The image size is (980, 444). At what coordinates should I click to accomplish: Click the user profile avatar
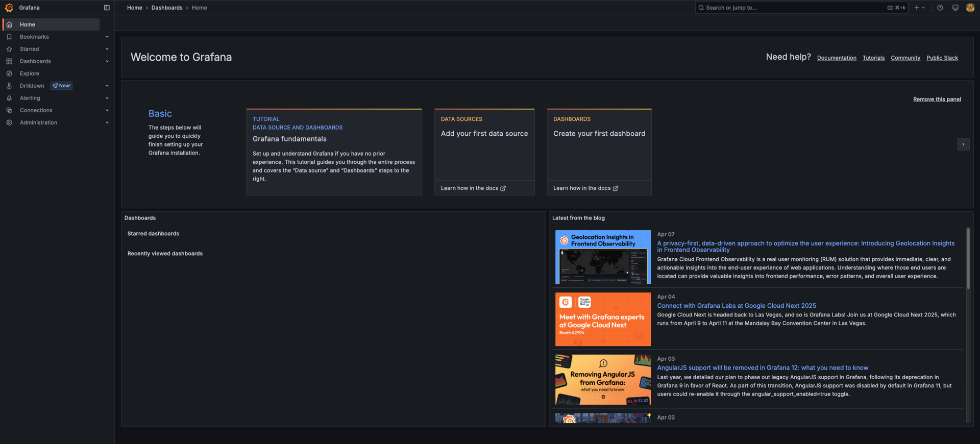pos(970,8)
